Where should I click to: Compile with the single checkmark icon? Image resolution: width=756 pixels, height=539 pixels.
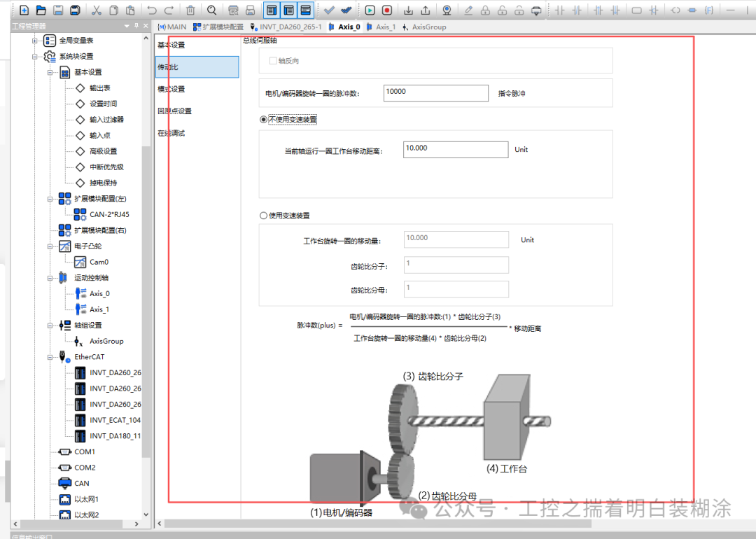coord(329,10)
